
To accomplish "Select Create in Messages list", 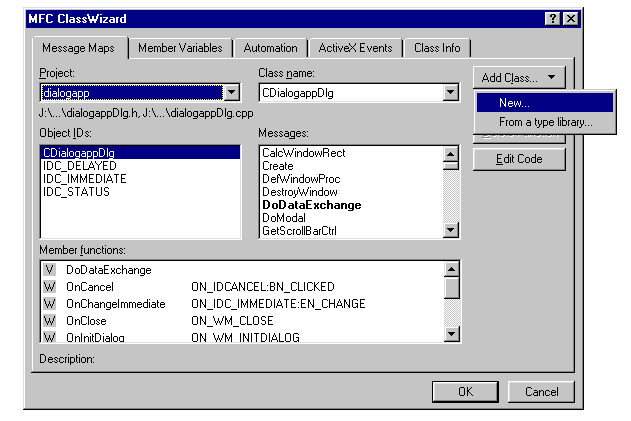I will point(351,166).
